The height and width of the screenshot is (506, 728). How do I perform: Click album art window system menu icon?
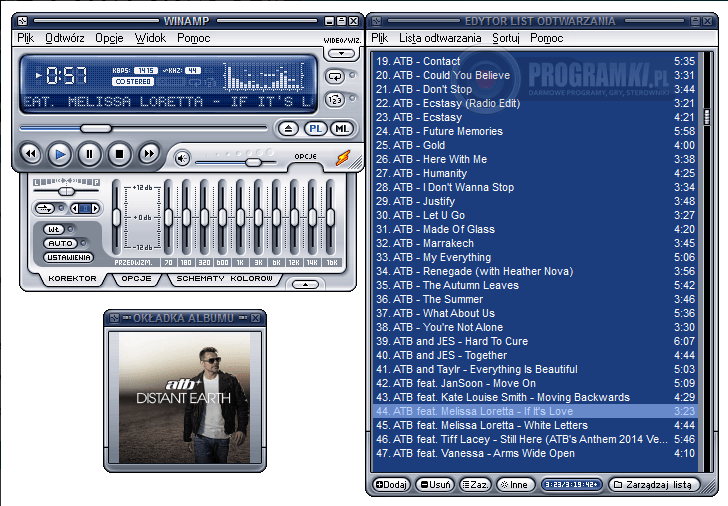(114, 318)
